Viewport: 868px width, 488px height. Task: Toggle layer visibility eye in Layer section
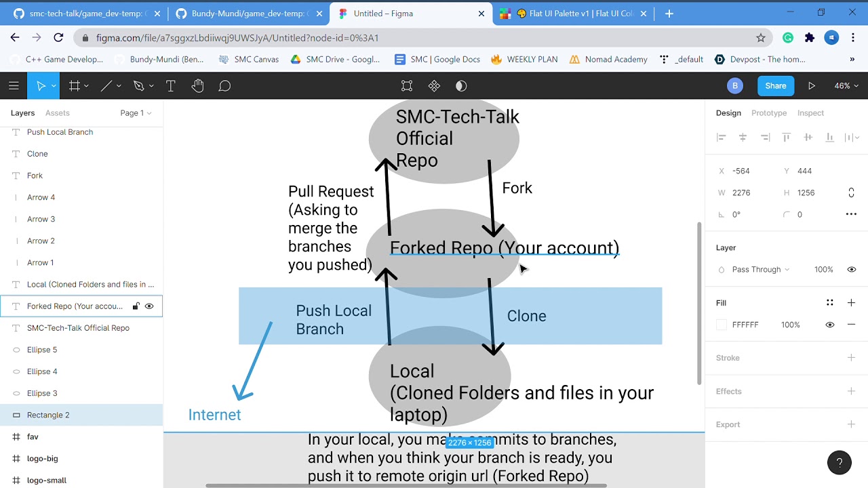tap(852, 270)
